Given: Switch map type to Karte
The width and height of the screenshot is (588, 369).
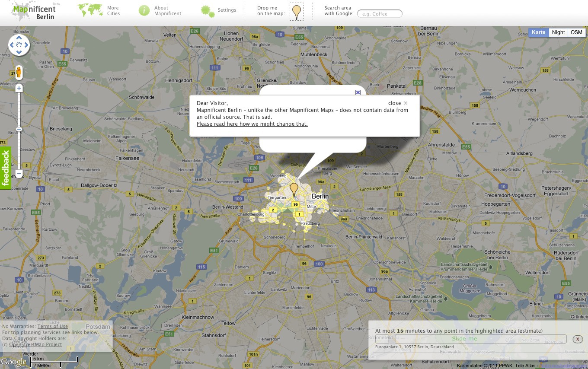Looking at the screenshot, I should [539, 32].
